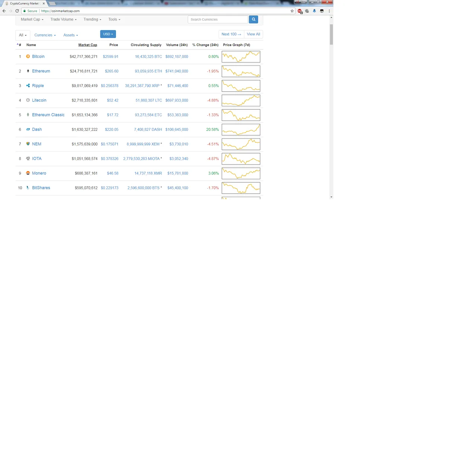The width and height of the screenshot is (463, 476).
Task: Click BitShares volume $45,400,100
Action: pos(178,188)
